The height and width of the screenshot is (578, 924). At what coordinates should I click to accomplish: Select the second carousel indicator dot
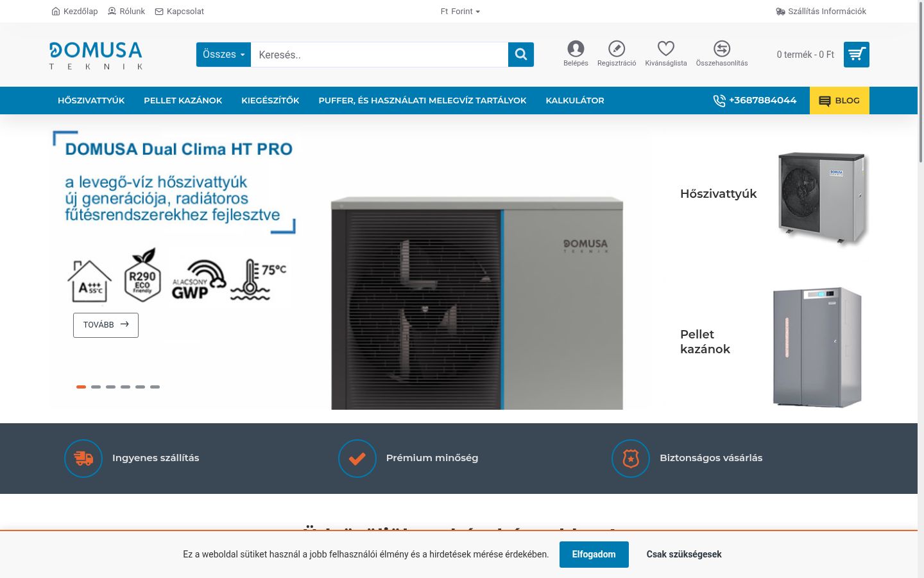96,387
